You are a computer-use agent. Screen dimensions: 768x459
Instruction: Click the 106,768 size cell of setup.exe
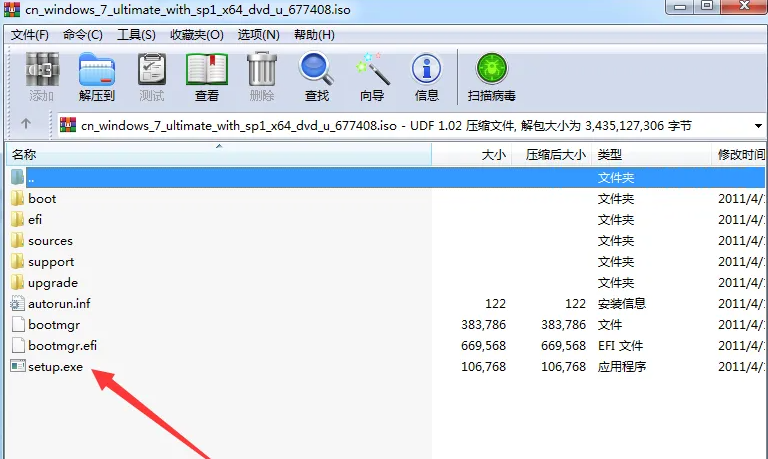pyautogui.click(x=483, y=367)
